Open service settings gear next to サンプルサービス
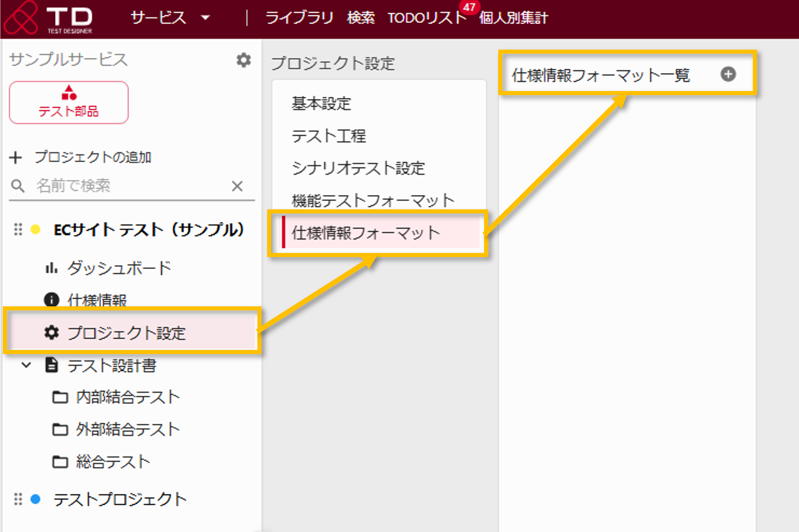Screen dimensions: 799x532 click(243, 60)
